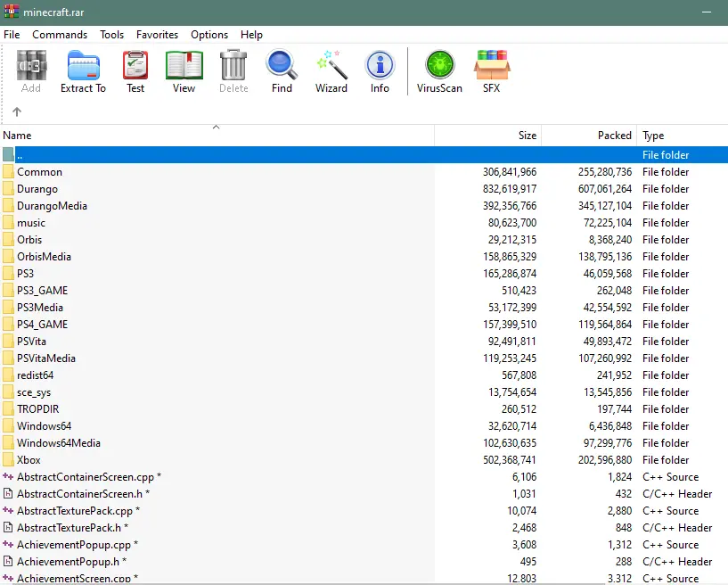
Task: Open the Help menu
Action: point(251,35)
